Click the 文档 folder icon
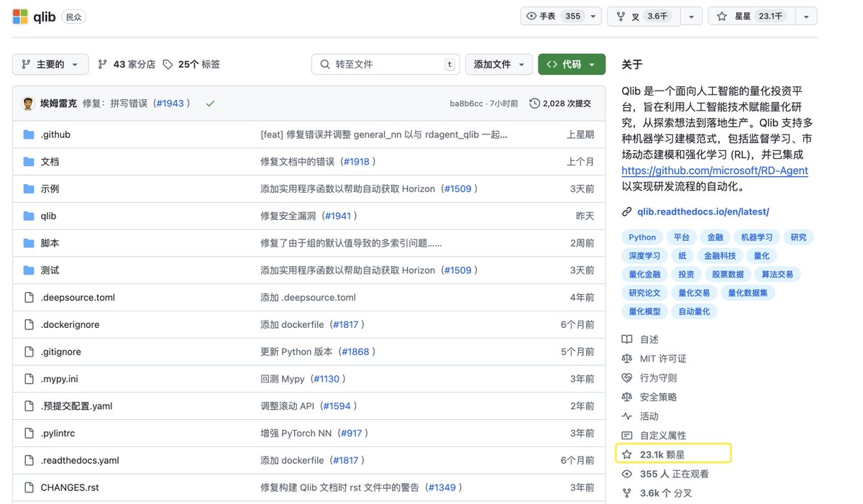The height and width of the screenshot is (504, 863). pos(29,162)
